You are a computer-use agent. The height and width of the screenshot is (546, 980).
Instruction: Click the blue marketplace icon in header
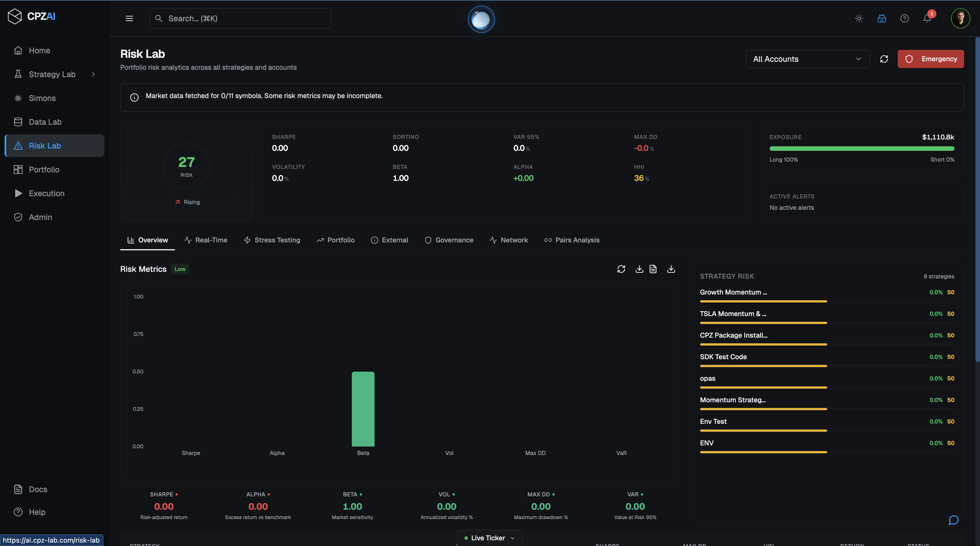[882, 18]
